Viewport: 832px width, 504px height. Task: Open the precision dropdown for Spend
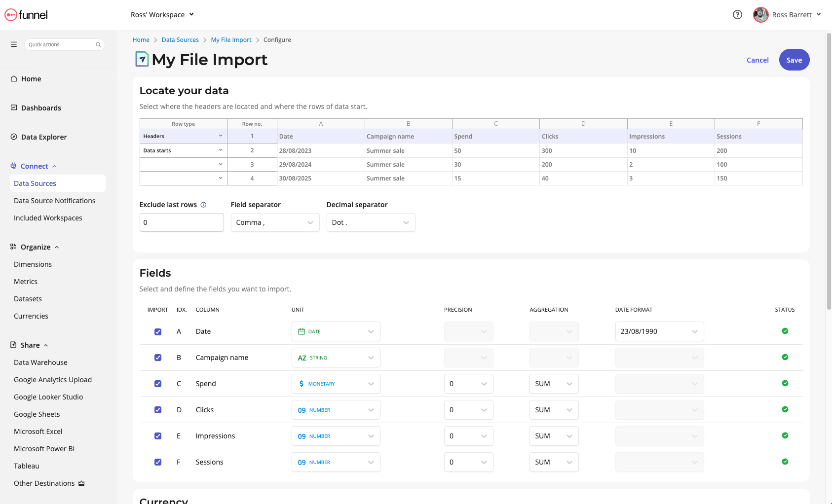click(468, 384)
